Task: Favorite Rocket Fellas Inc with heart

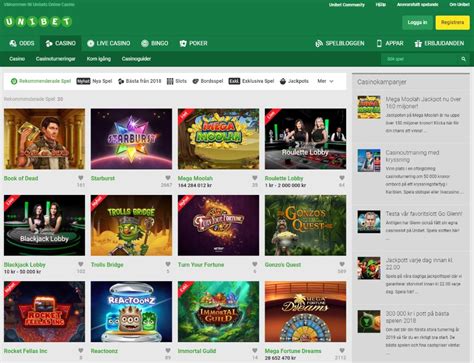Action: tap(81, 350)
